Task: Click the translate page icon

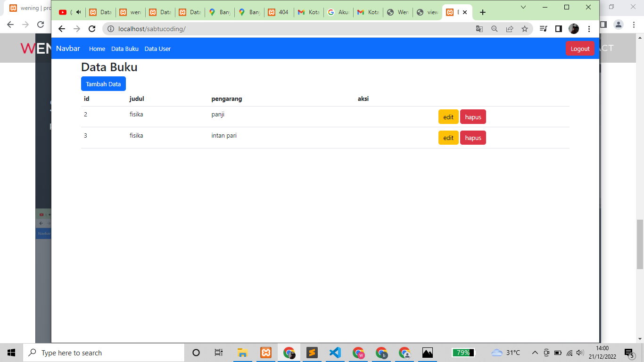Action: coord(479,29)
